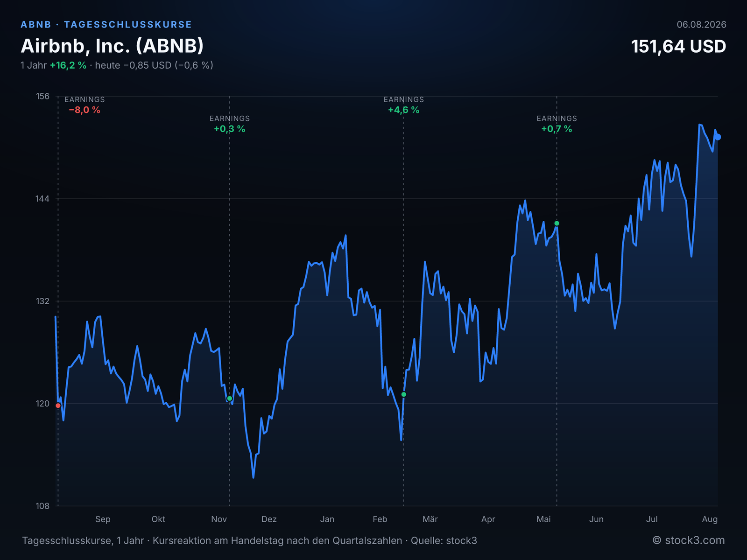Image resolution: width=747 pixels, height=560 pixels.
Task: Select the daily change "heute −0,85 USD (−0,6 %)"
Action: coord(154,65)
